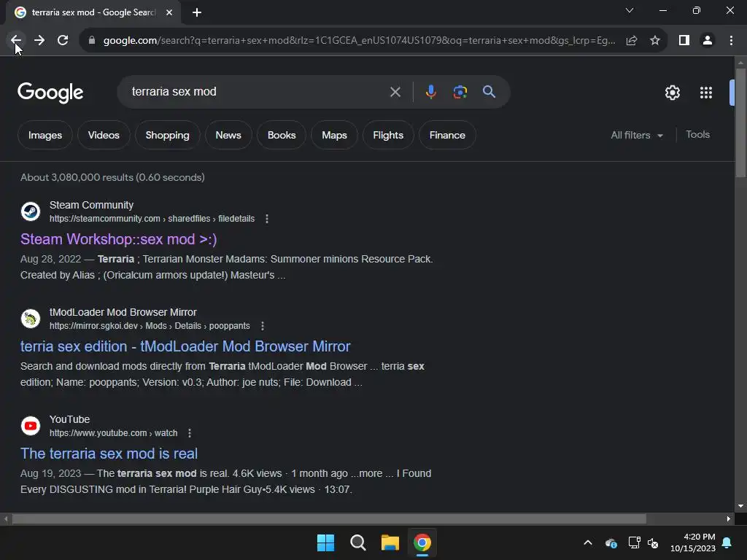Switch to Books results
Screen dimensions: 747x560
coord(282,135)
